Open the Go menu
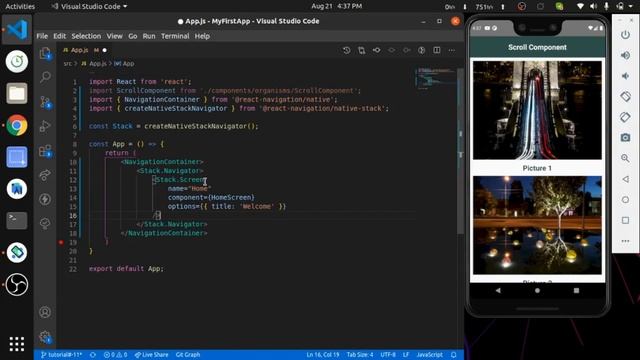Image resolution: width=640 pixels, height=360 pixels. 133,36
